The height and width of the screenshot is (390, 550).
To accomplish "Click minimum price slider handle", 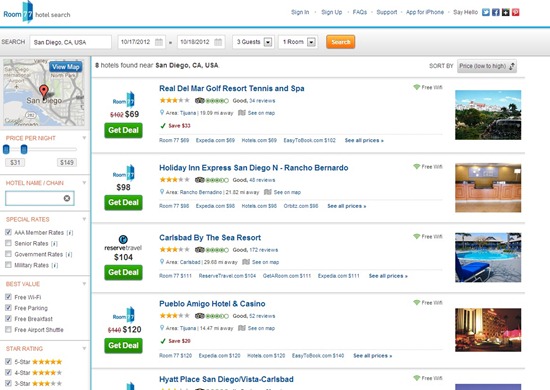I will coord(6,149).
